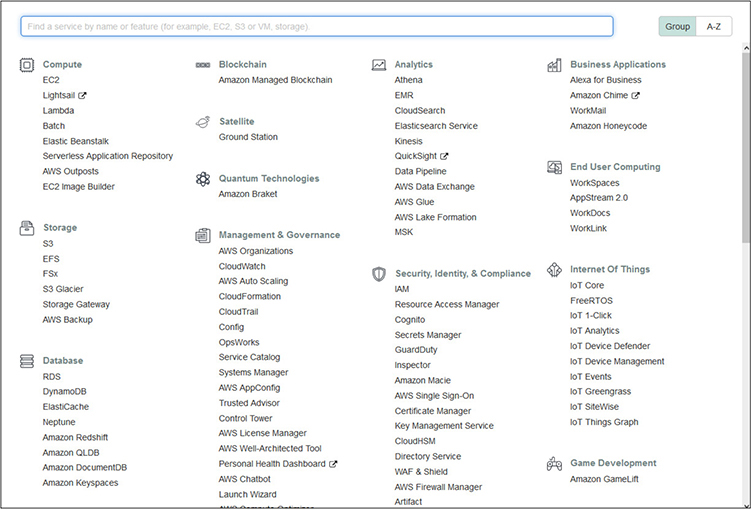Switch to A-Z view toggle
The width and height of the screenshot is (751, 510).
tap(713, 27)
